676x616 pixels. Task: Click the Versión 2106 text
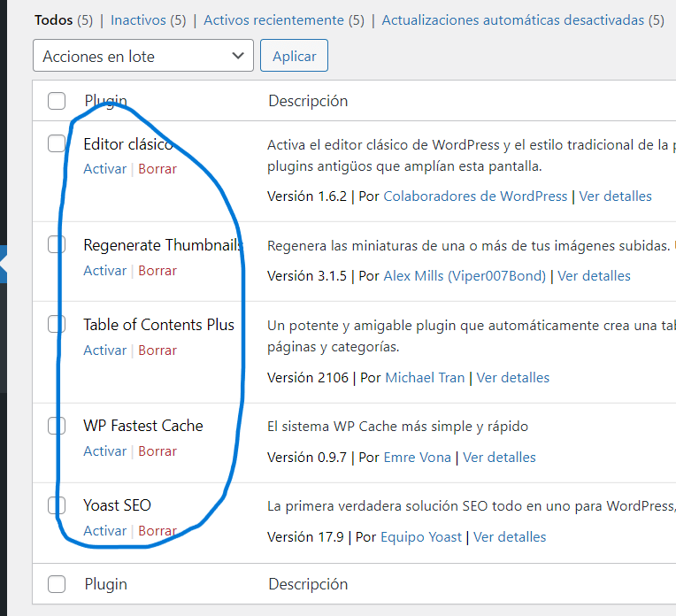pyautogui.click(x=307, y=378)
